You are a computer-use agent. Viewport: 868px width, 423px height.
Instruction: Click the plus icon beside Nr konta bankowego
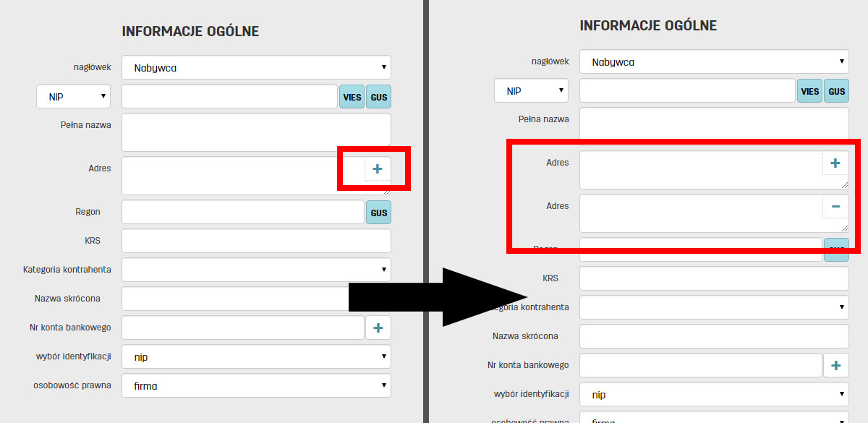point(378,327)
